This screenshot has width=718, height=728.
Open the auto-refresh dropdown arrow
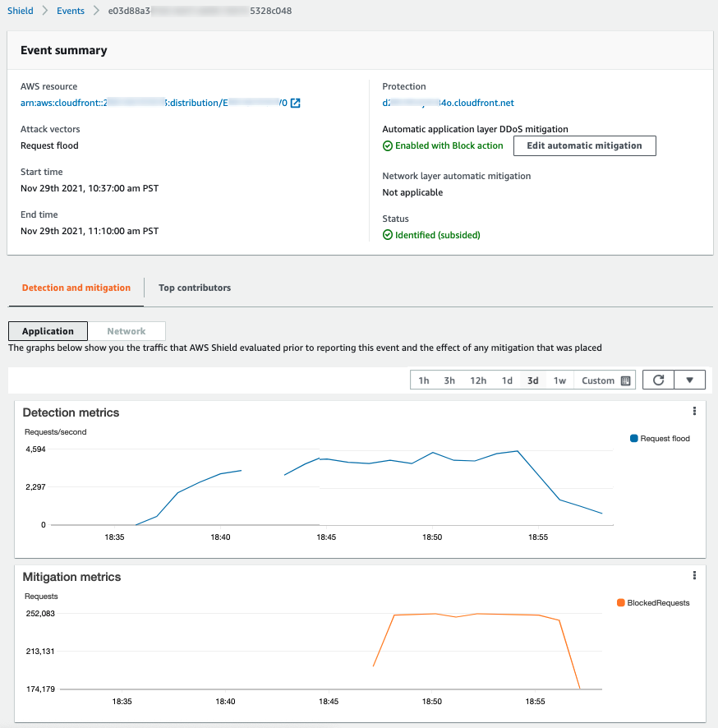690,380
